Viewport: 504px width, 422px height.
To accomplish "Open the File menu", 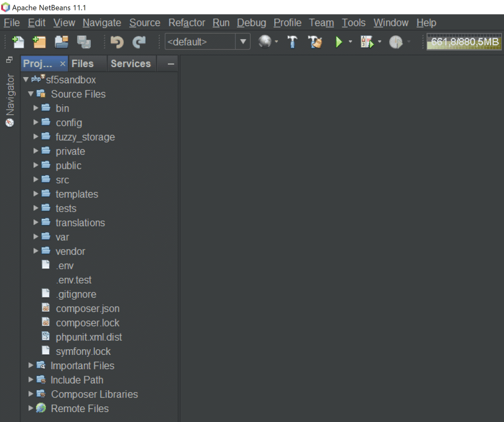I will coord(11,23).
